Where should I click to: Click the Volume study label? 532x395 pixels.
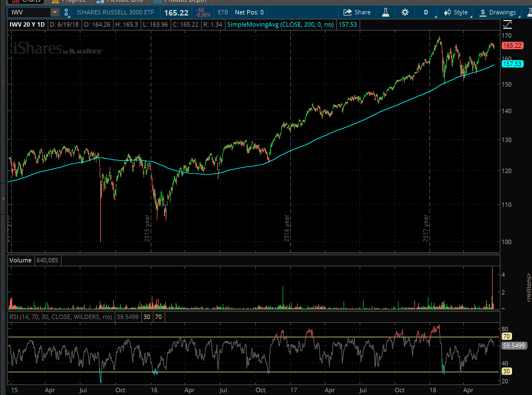[x=21, y=261]
